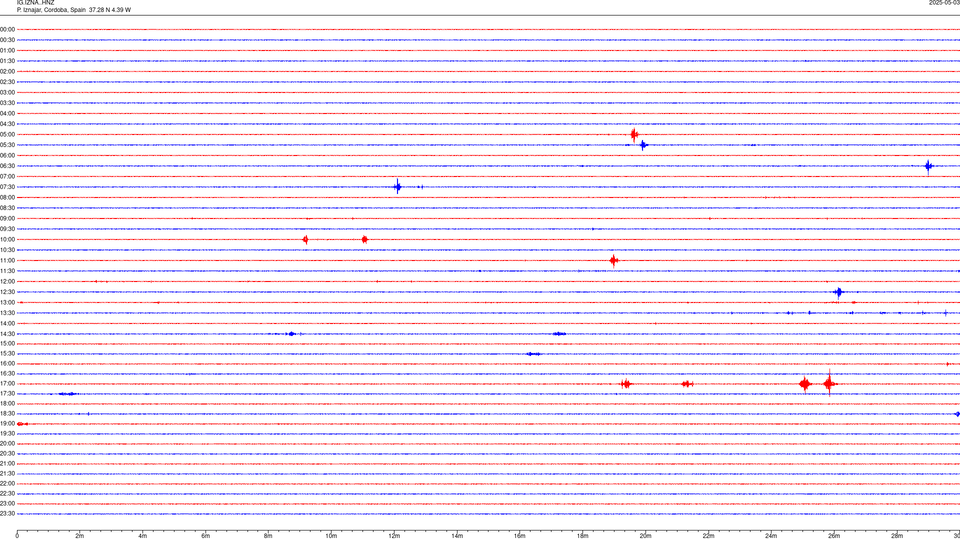This screenshot has height=540, width=960.
Task: Select the 19:00 trace time label
Action: [7, 424]
